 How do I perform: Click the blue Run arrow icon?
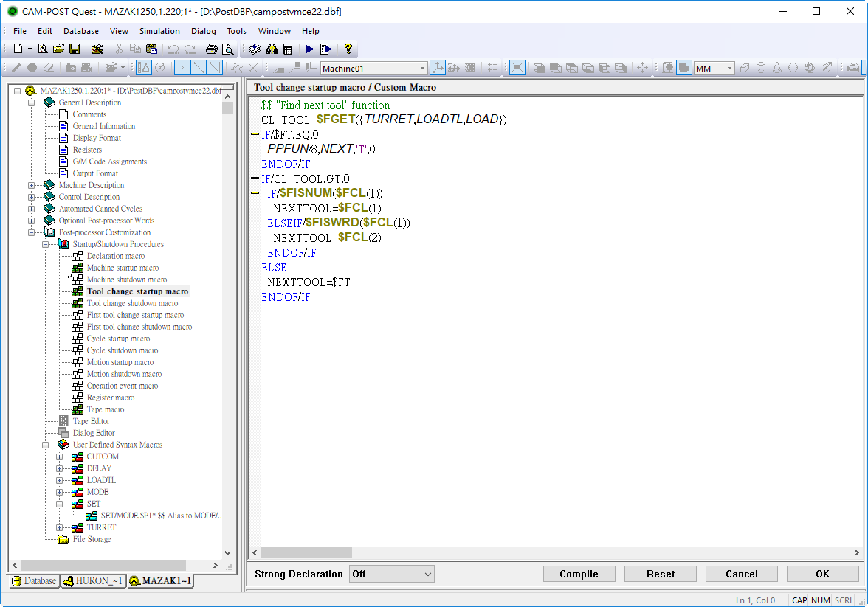[x=309, y=49]
